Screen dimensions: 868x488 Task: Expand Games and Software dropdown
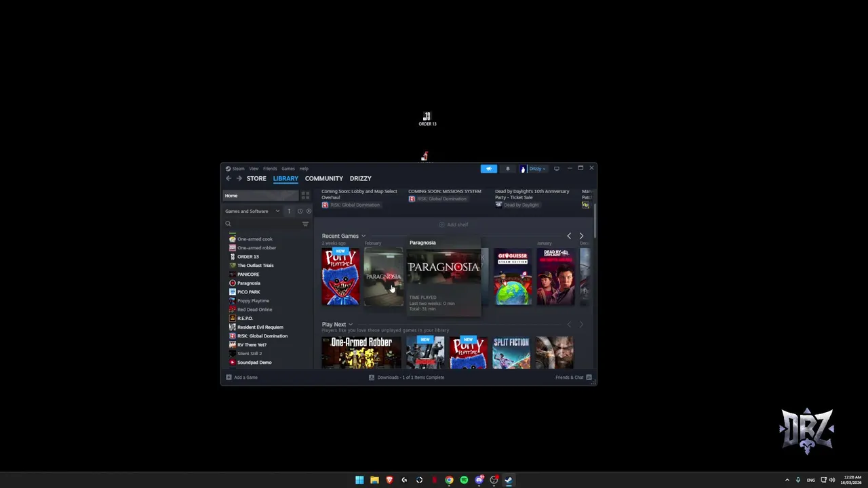277,211
